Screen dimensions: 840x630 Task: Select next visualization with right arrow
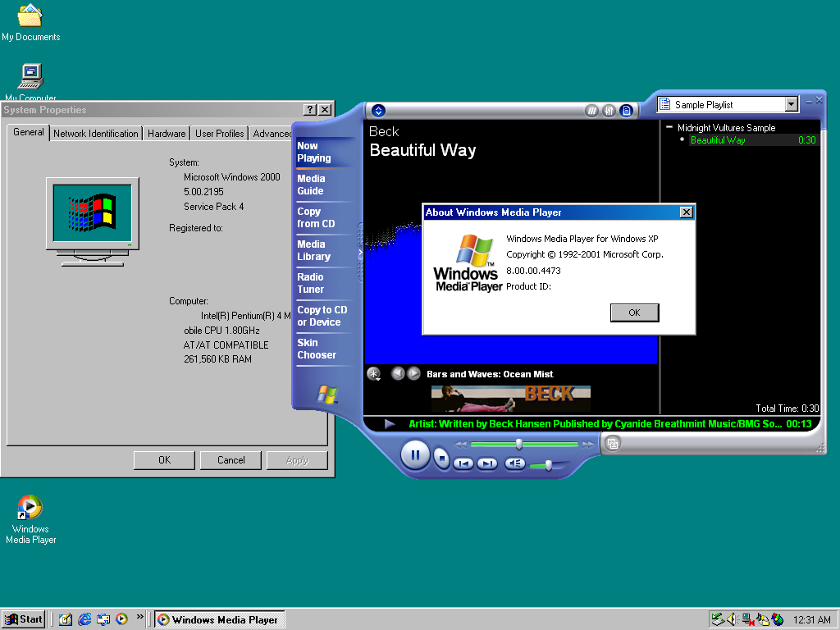tap(414, 373)
